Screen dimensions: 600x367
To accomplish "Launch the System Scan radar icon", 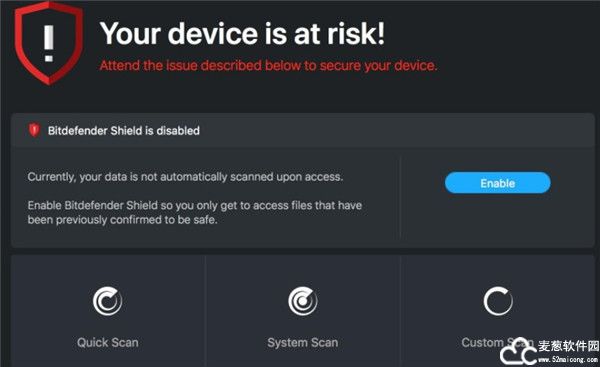I will 303,301.
